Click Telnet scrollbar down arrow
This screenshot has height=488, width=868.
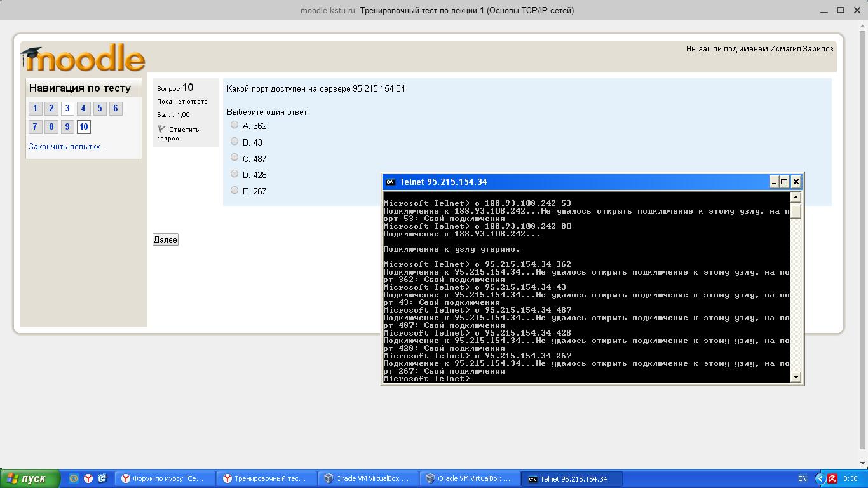796,377
